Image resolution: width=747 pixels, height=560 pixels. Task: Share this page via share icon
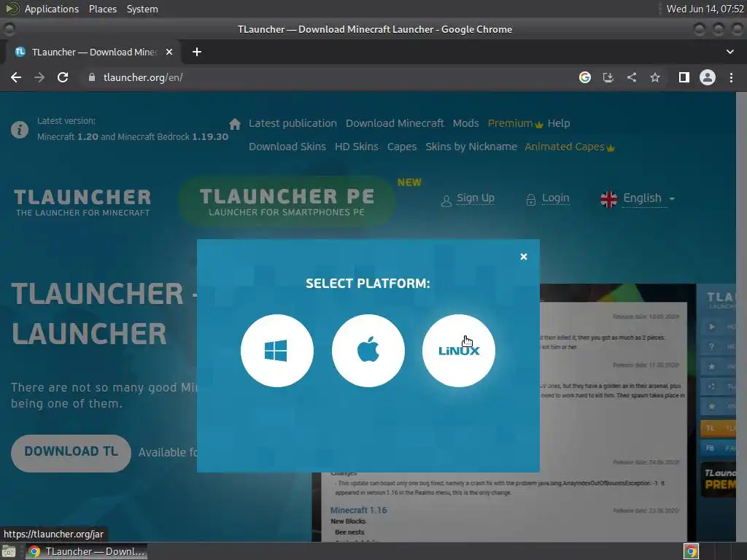point(632,77)
